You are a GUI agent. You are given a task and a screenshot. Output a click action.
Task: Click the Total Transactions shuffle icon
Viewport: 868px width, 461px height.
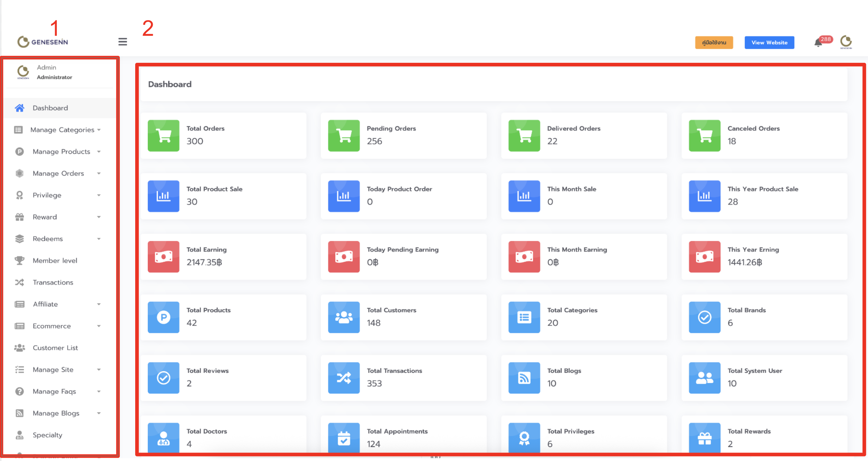click(x=344, y=378)
